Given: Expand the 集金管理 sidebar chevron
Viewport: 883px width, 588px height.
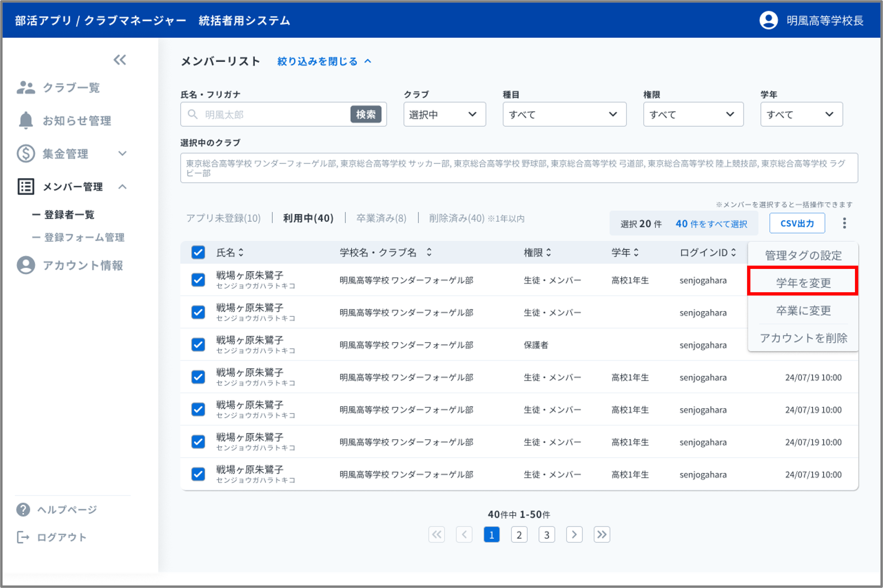Looking at the screenshot, I should [122, 153].
